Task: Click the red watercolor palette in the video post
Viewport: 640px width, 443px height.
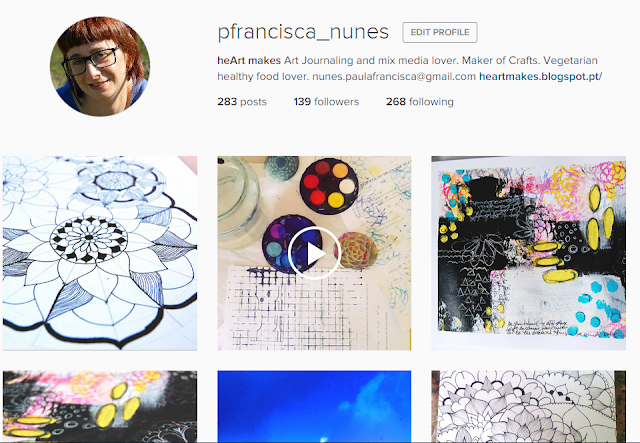Action: tap(329, 185)
